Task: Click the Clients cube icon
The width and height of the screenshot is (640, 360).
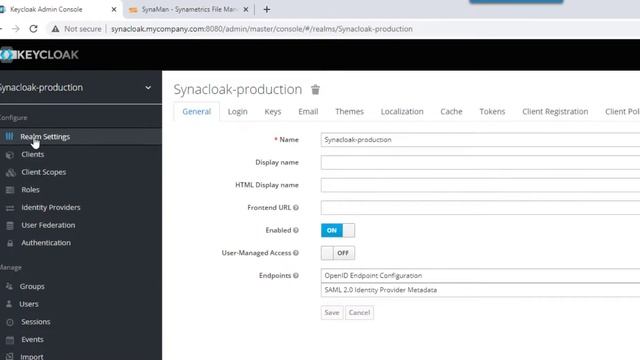Action: 10,155
